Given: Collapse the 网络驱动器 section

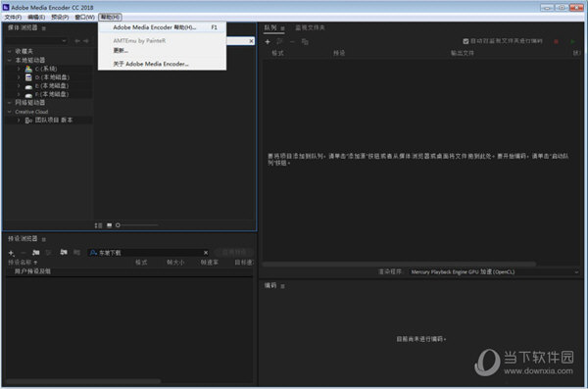Looking at the screenshot, I should click(x=10, y=103).
